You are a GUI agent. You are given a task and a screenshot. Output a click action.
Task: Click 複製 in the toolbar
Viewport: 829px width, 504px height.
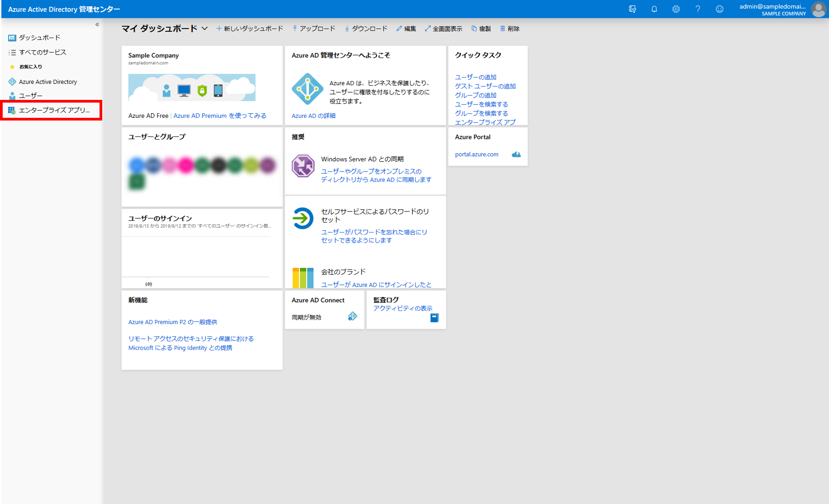[481, 29]
